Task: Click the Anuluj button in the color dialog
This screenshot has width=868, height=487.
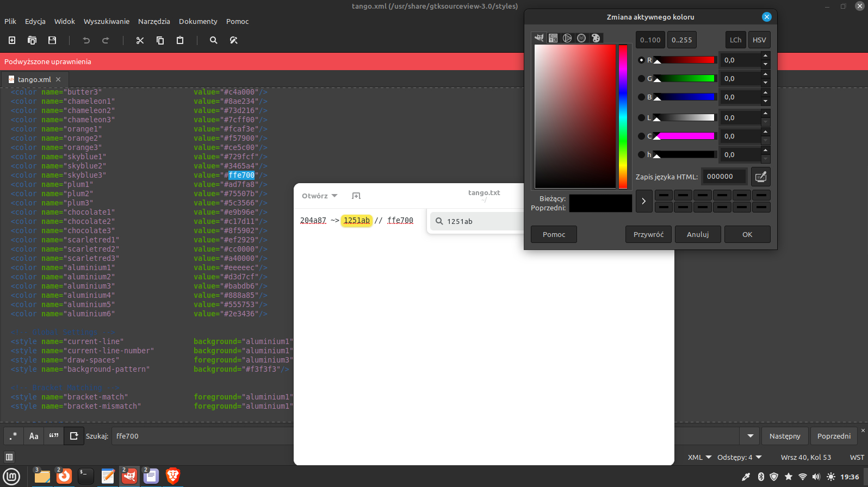Action: (697, 234)
